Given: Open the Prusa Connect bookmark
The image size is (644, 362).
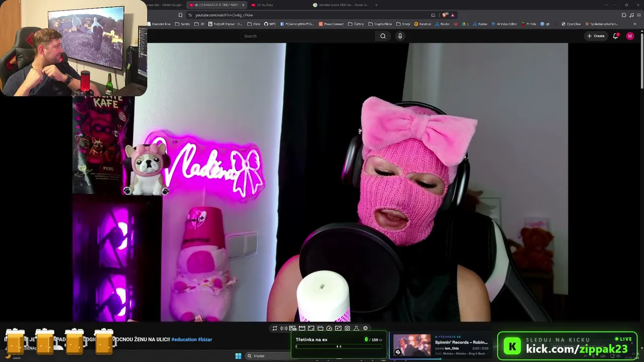Looking at the screenshot, I should pyautogui.click(x=331, y=24).
